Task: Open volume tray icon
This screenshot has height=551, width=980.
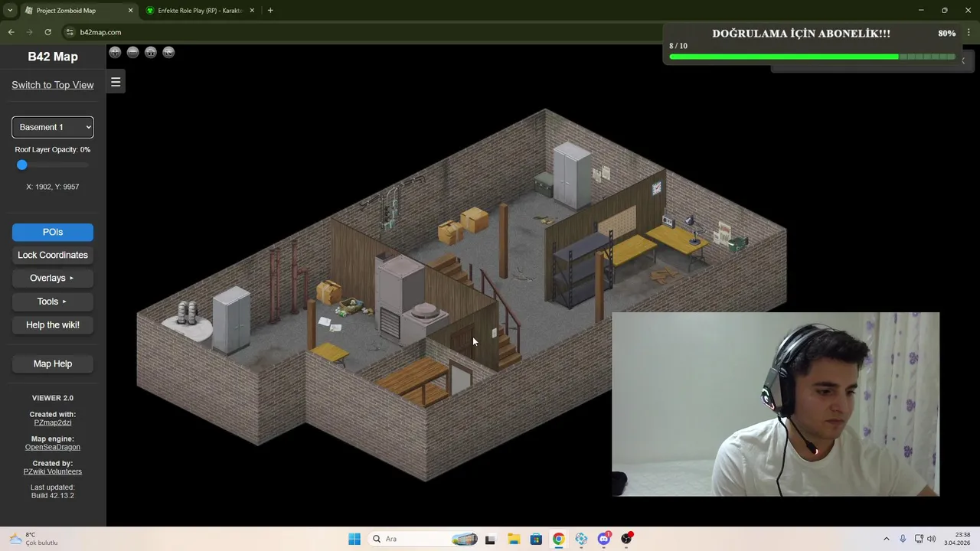Action: [932, 539]
